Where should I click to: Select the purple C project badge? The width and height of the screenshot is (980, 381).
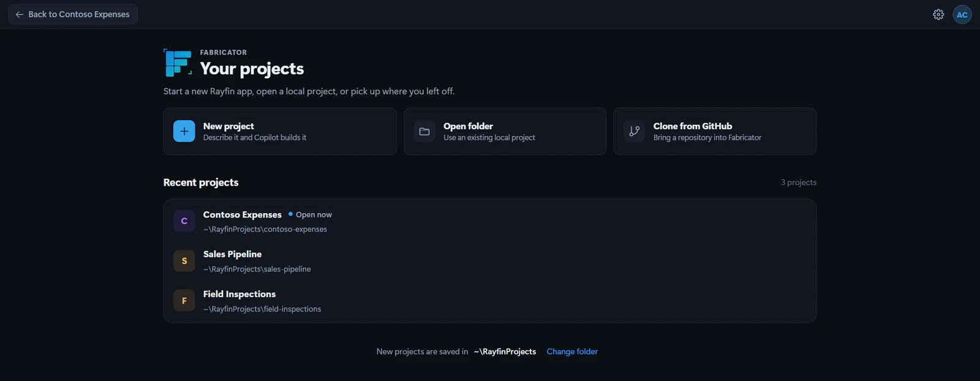pos(184,221)
